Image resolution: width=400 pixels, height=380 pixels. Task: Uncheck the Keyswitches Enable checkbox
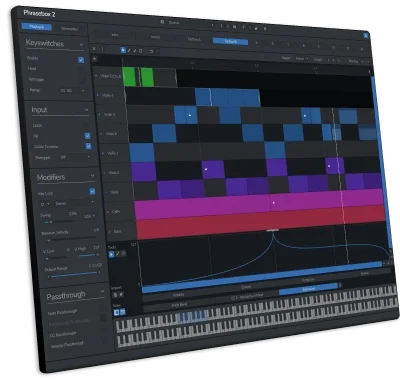pos(81,60)
